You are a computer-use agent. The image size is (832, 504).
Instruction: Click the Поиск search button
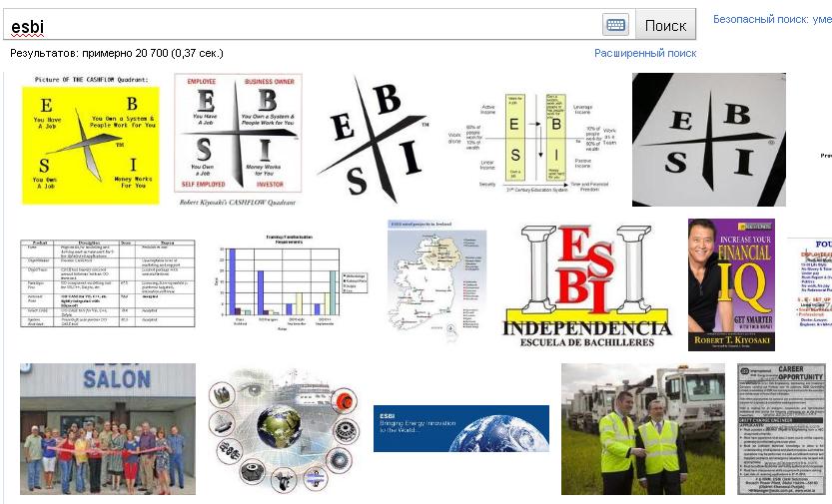pyautogui.click(x=665, y=25)
